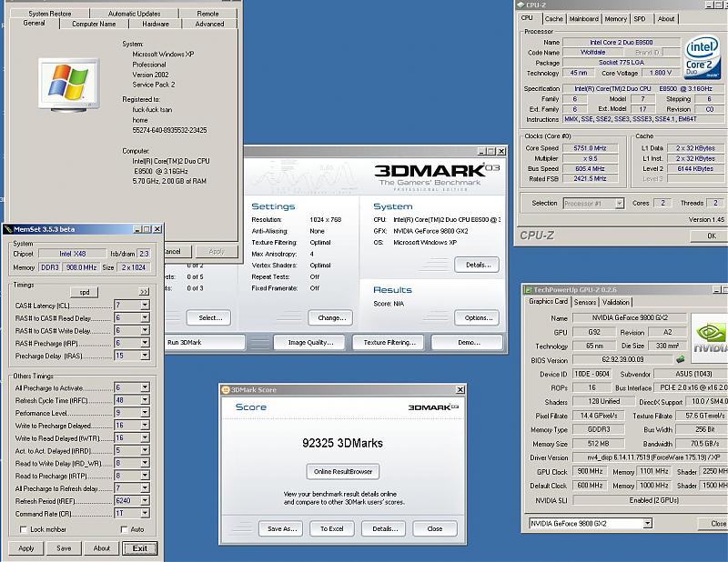This screenshot has height=562, width=728.
Task: Select the Advanced tab in System Properties
Action: [x=209, y=24]
